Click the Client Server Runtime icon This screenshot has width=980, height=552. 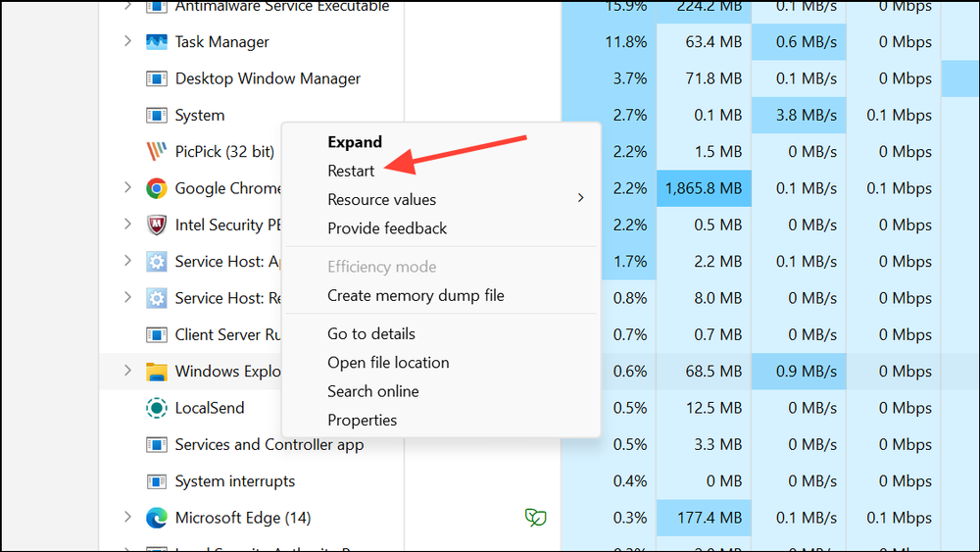click(156, 335)
